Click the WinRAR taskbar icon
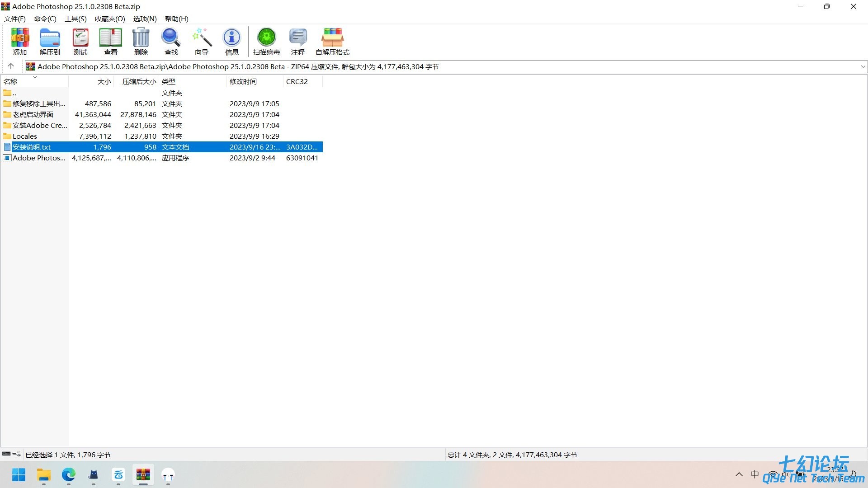This screenshot has height=488, width=868. 143,475
